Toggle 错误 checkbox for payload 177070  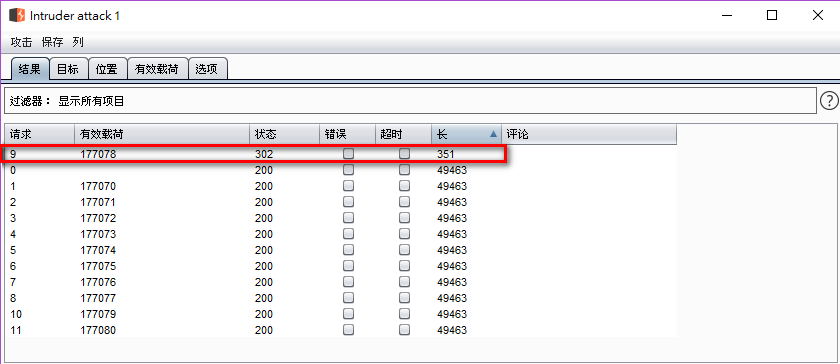[x=349, y=186]
